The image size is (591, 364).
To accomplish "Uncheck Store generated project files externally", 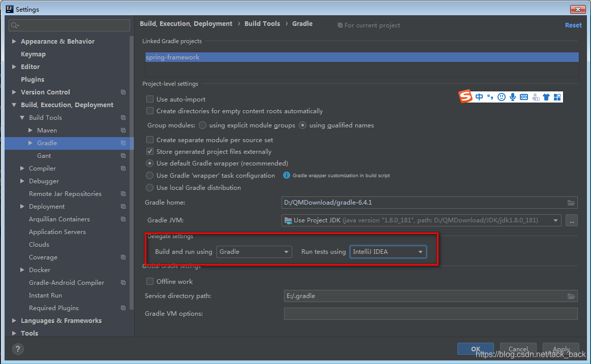I will 149,151.
